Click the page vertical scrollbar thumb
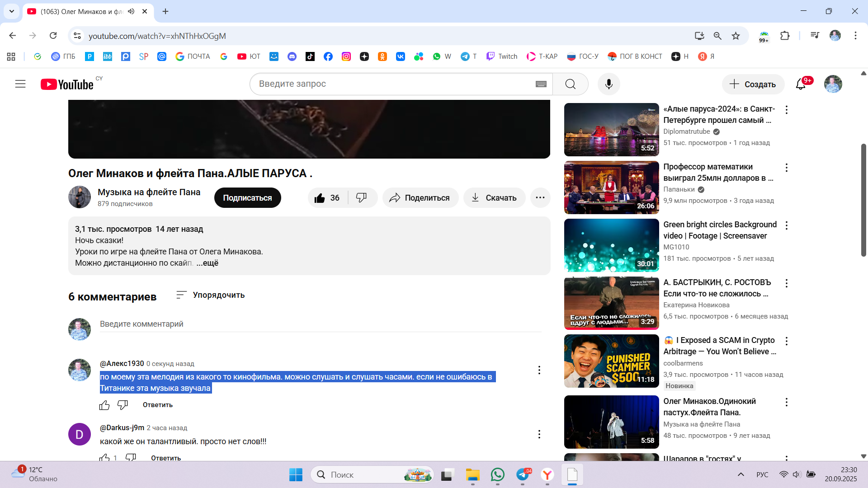The image size is (868, 488). (x=863, y=199)
